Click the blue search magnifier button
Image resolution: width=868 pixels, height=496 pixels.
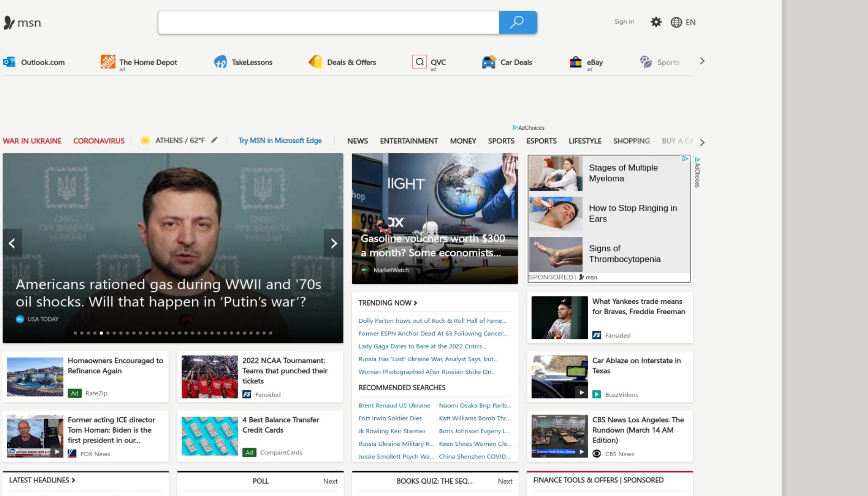click(x=518, y=23)
